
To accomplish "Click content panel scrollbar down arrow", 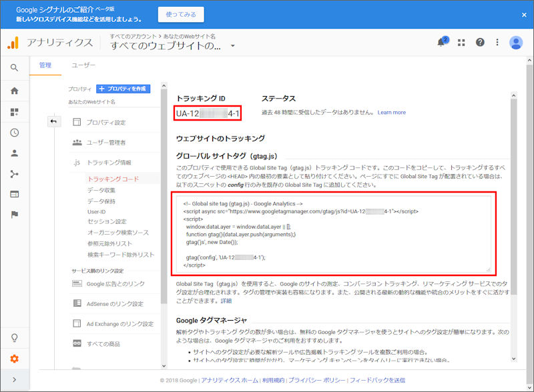I will pos(513,359).
